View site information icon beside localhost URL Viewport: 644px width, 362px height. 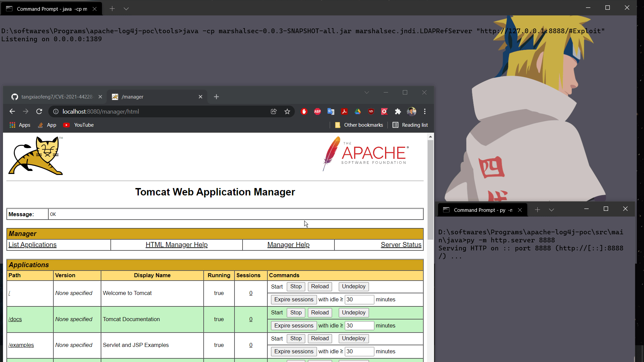[56, 112]
